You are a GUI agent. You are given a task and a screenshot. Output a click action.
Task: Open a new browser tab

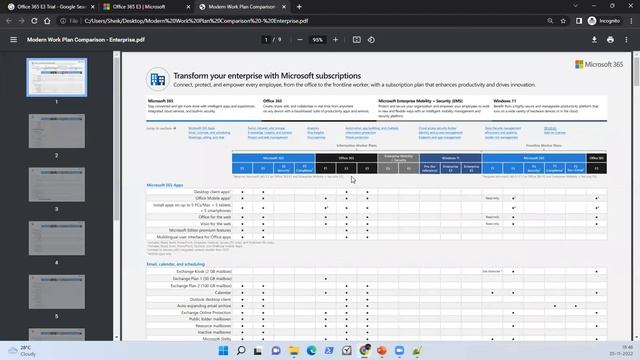pos(299,7)
